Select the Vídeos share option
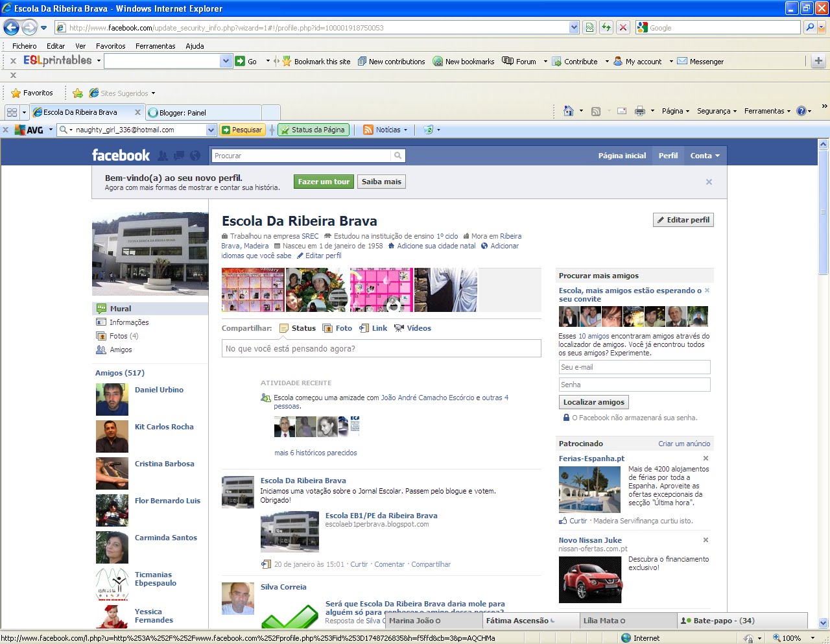This screenshot has width=830, height=644. (x=412, y=328)
